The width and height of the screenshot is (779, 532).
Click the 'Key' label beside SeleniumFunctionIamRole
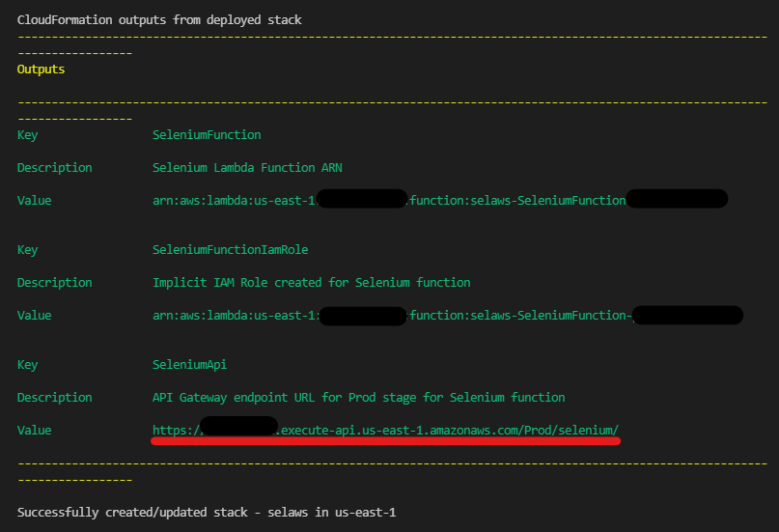[27, 249]
